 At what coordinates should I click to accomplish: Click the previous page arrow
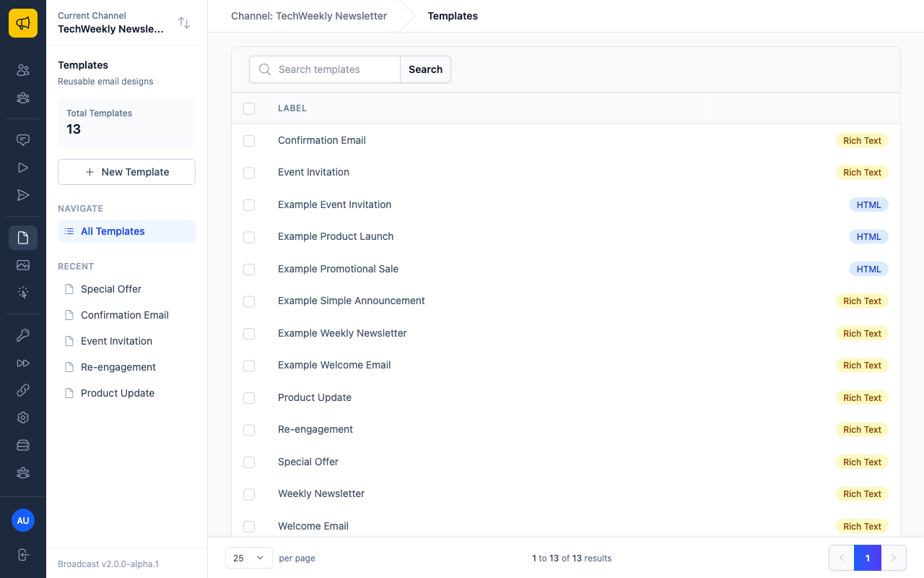(x=842, y=558)
